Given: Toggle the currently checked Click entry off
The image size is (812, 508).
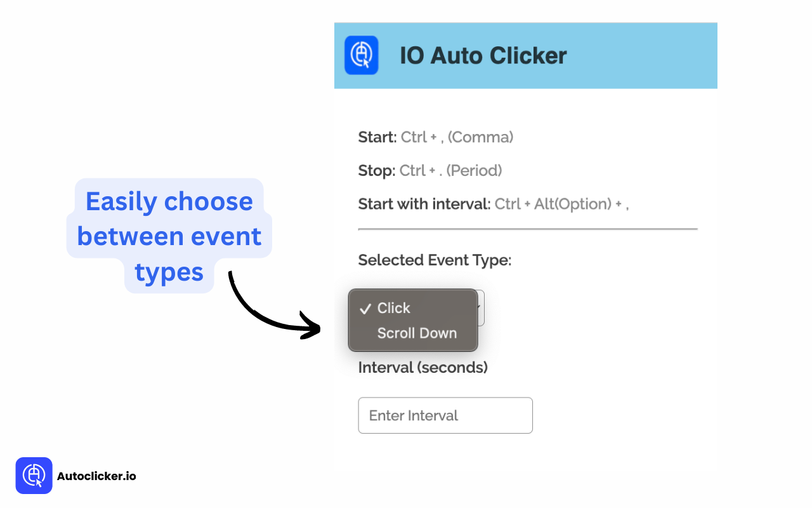Looking at the screenshot, I should point(393,308).
